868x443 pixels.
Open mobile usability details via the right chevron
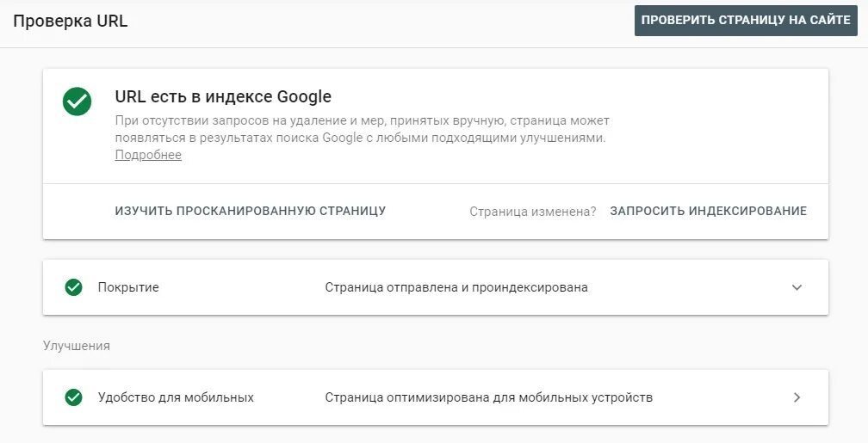pyautogui.click(x=797, y=397)
